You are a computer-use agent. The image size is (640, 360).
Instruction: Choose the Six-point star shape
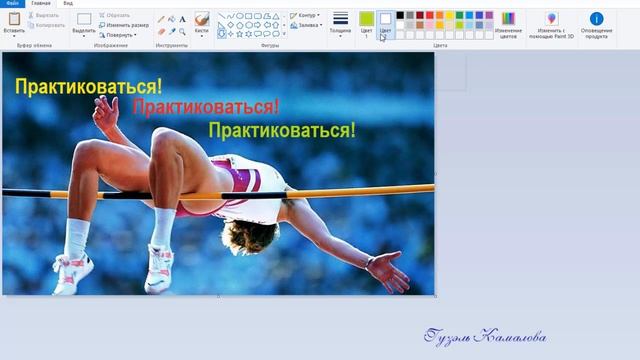pyautogui.click(x=249, y=34)
